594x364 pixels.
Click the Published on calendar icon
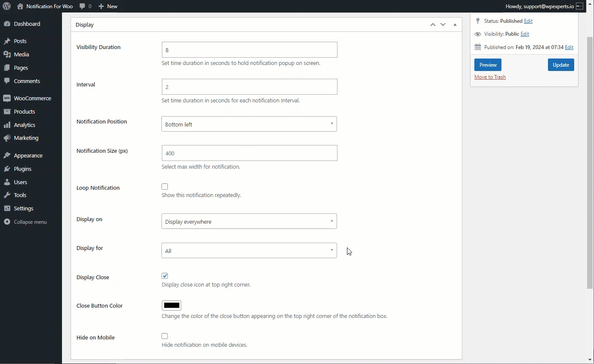(478, 47)
